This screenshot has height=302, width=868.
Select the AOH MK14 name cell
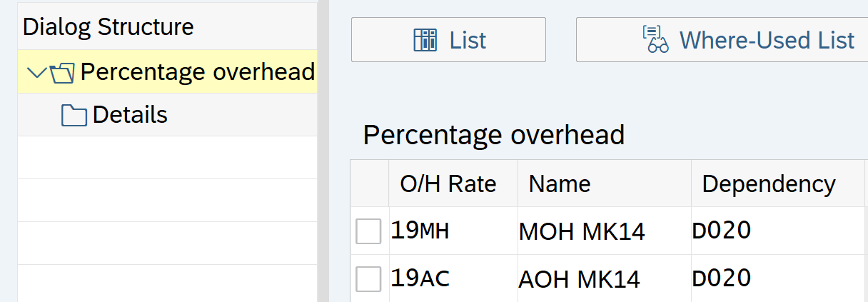(578, 279)
